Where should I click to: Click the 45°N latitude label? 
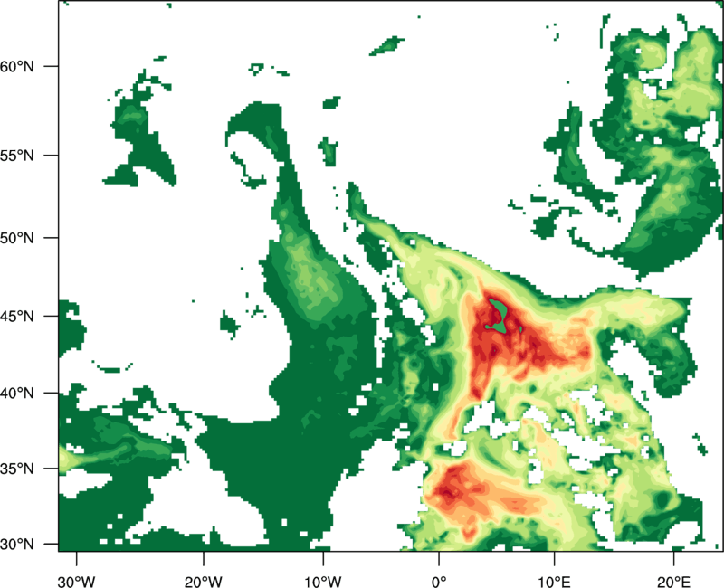click(17, 317)
